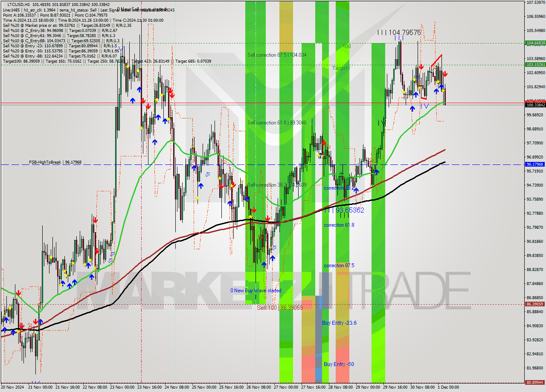Click the 88.82870 price axis value
This screenshot has height=392, width=546.
click(x=536, y=270)
